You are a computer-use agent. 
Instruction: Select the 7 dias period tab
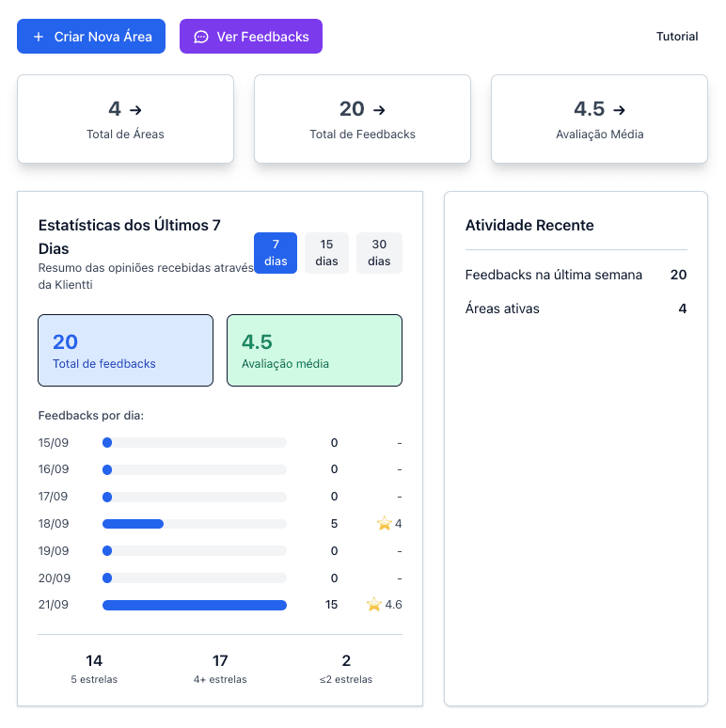point(276,253)
